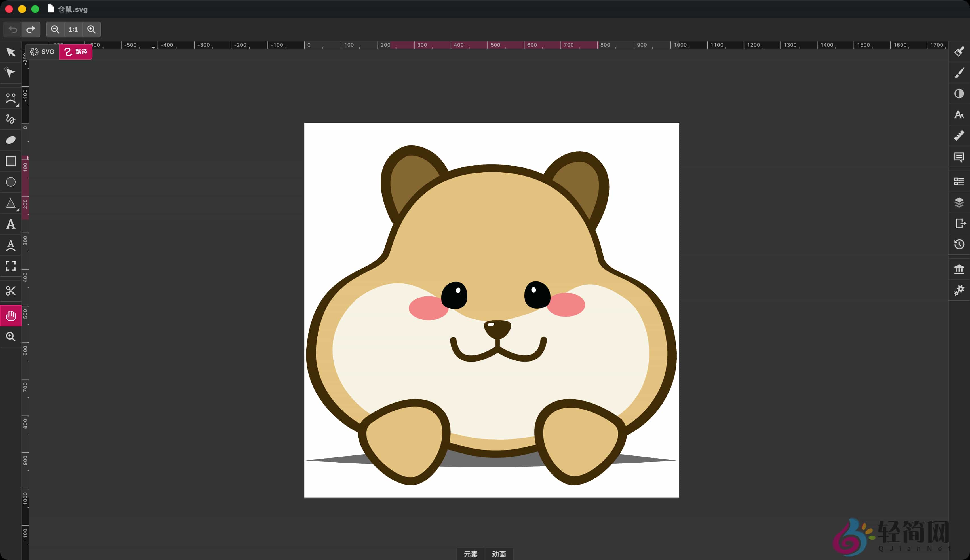Deactivate the highlighted Hand pan tool
This screenshot has width=970, height=560.
point(10,315)
